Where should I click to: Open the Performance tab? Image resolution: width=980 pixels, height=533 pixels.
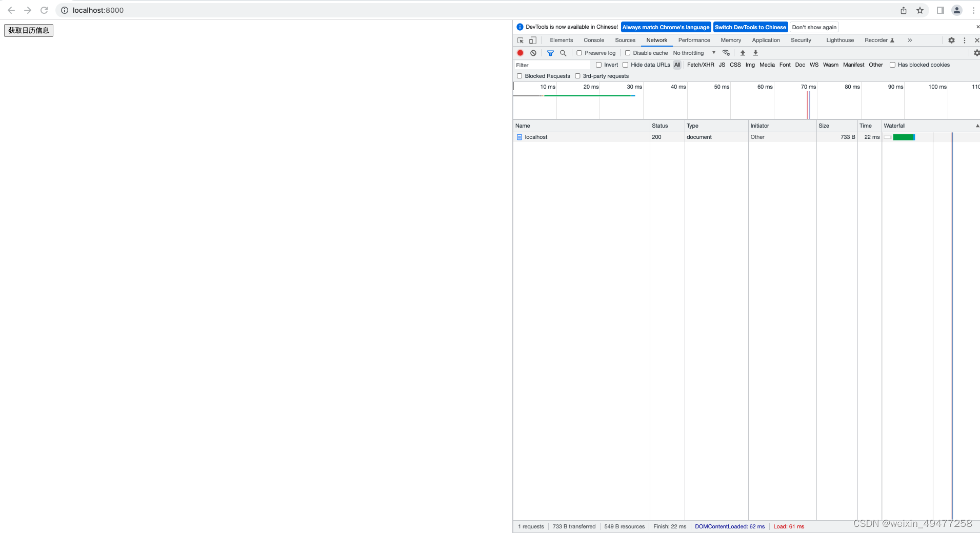click(694, 40)
